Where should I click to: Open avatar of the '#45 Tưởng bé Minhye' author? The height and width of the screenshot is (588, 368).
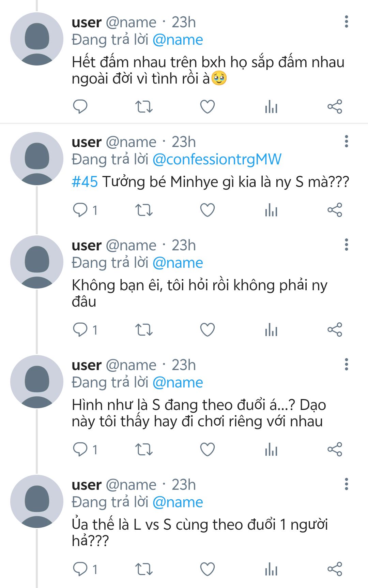click(37, 159)
